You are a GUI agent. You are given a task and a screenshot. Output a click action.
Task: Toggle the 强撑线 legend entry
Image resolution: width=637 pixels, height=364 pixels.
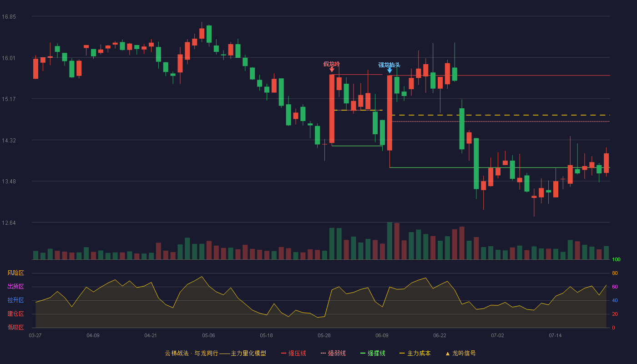coord(373,353)
